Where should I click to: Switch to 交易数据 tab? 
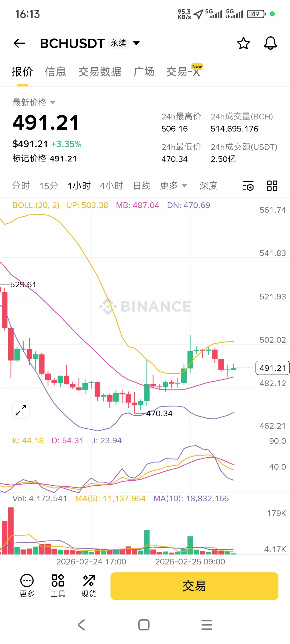[x=100, y=72]
